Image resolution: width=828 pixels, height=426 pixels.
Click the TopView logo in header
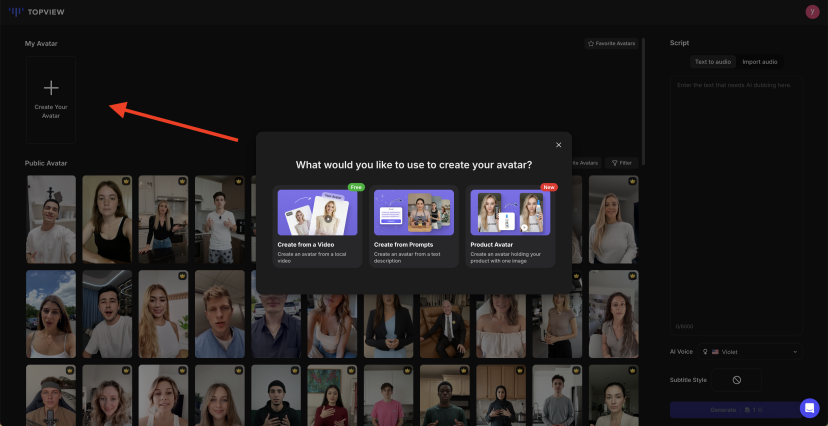(36, 12)
